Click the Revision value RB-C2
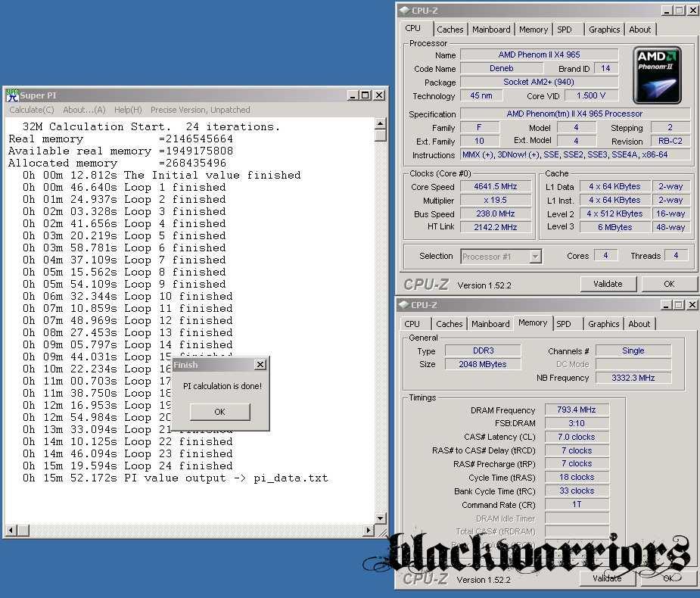 pos(670,141)
